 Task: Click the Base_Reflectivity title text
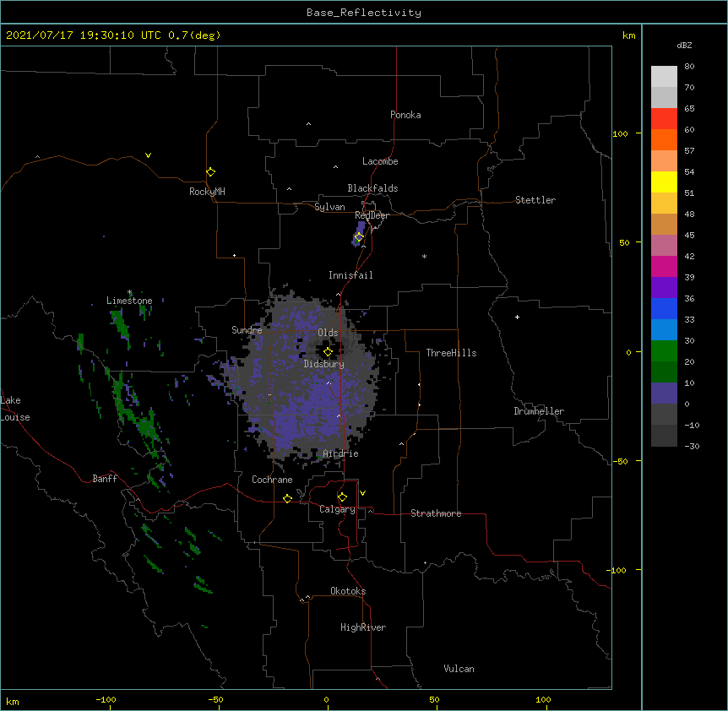[364, 13]
